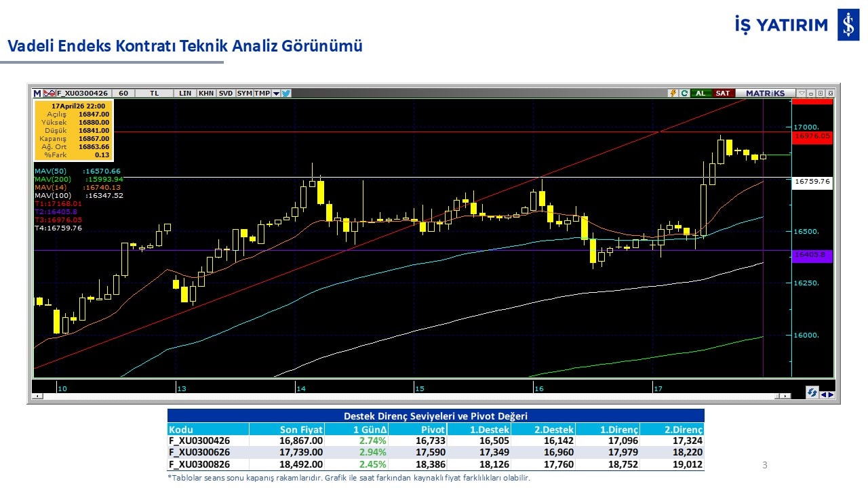Click the blue sync icon at bottom right

click(x=812, y=393)
